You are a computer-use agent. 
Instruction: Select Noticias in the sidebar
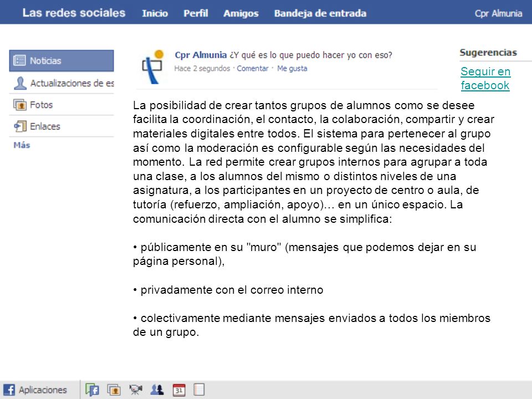point(62,61)
